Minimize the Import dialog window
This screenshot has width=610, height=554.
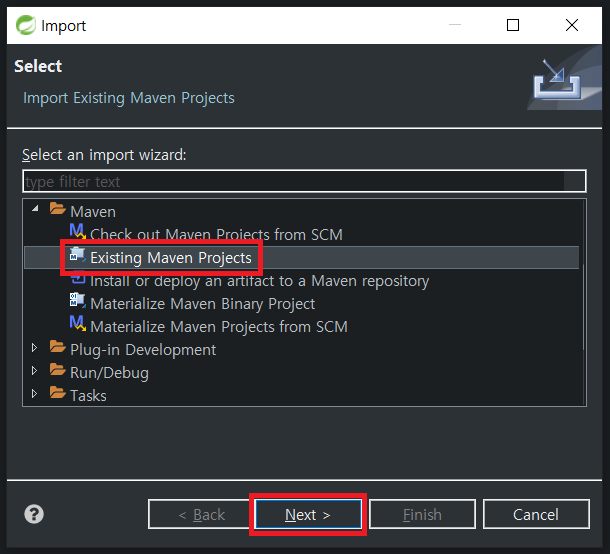[455, 25]
